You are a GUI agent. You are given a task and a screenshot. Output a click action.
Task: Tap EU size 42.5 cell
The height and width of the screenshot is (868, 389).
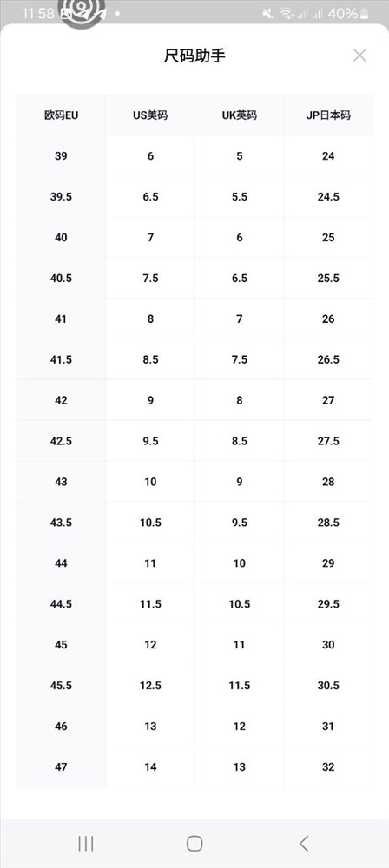pos(61,441)
